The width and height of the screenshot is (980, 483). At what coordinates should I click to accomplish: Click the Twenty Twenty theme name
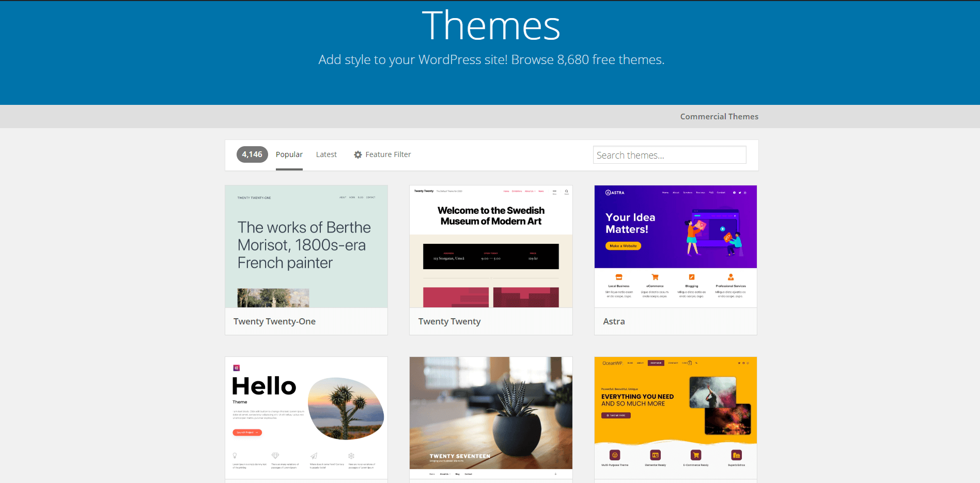(x=449, y=321)
